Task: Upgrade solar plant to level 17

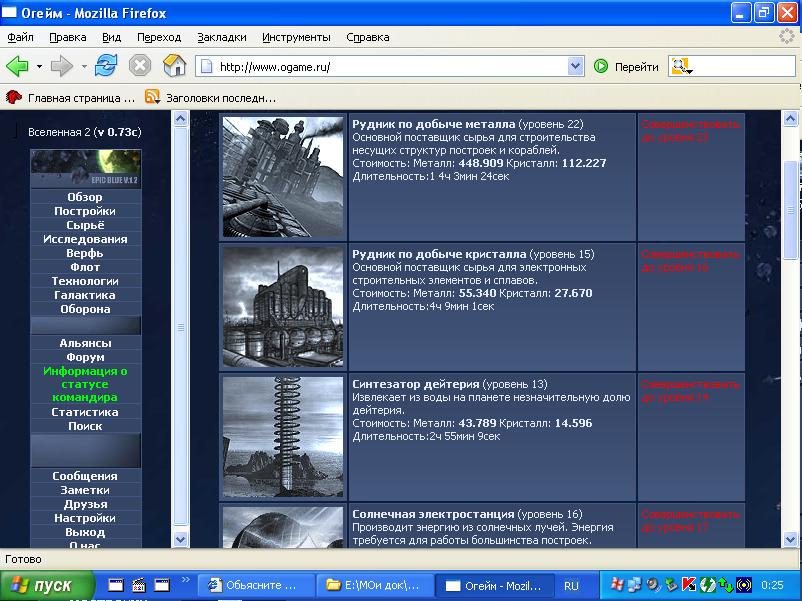Action: tap(690, 521)
